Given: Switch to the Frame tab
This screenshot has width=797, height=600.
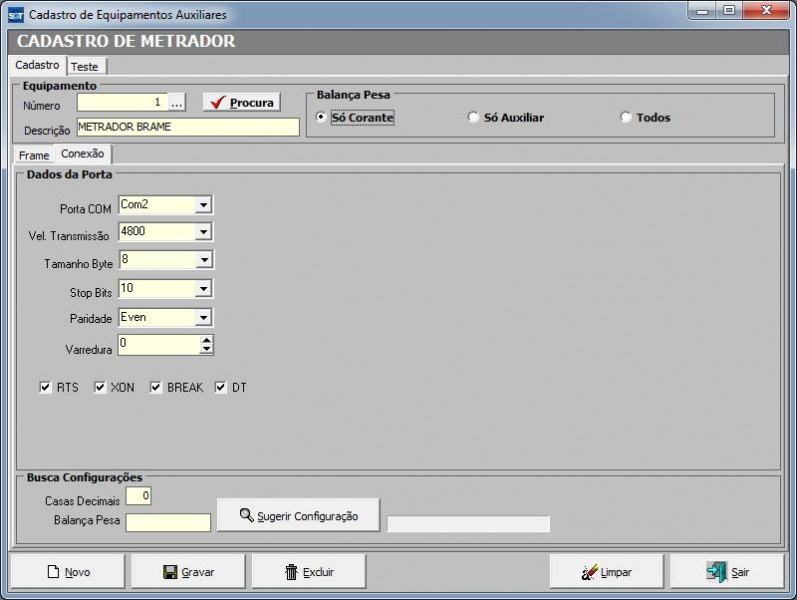Looking at the screenshot, I should point(33,155).
